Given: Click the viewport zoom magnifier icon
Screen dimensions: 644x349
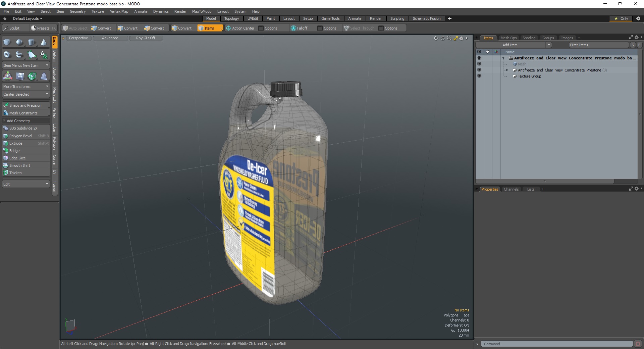Looking at the screenshot, I should tap(449, 38).
